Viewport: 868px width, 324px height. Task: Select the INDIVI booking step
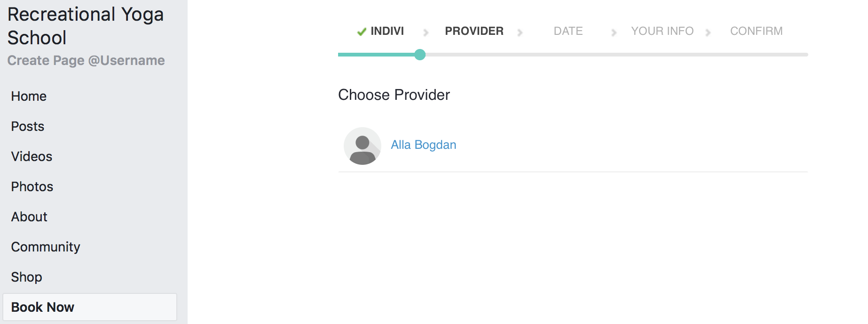tap(387, 31)
